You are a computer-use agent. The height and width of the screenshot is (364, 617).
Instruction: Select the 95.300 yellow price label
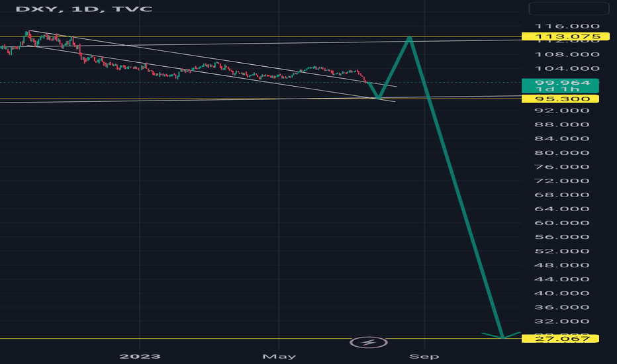[560, 99]
